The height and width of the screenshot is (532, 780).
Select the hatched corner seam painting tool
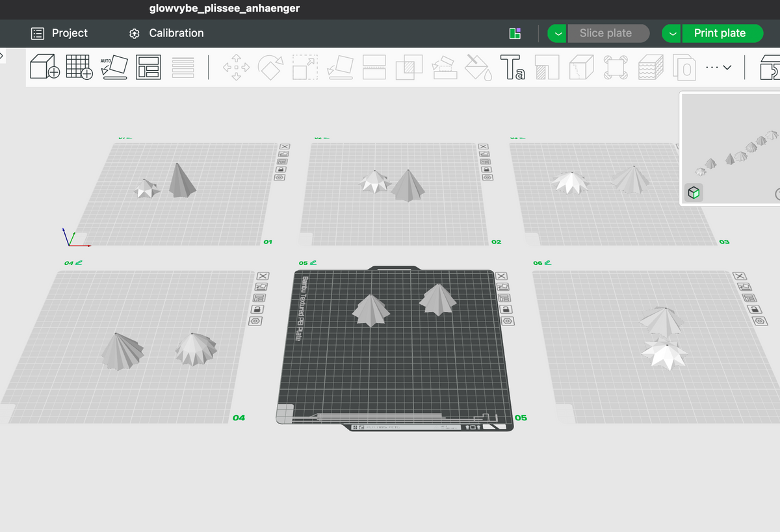click(x=547, y=67)
